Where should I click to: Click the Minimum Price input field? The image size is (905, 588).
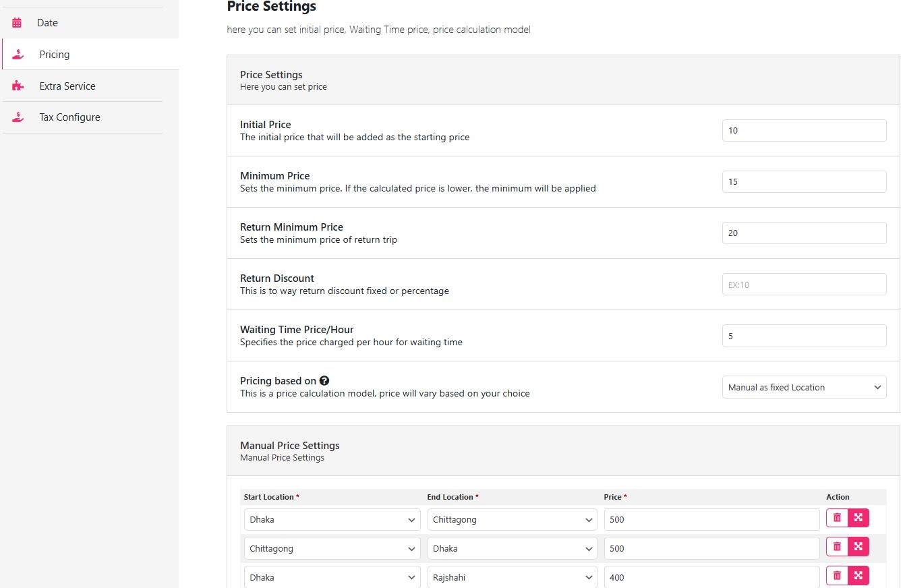(804, 182)
